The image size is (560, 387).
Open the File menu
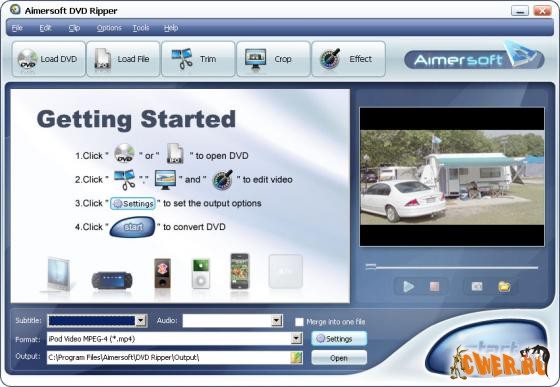point(17,28)
